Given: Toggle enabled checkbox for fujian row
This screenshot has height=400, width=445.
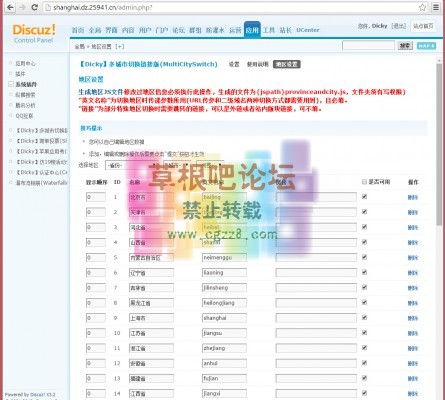Looking at the screenshot, I should point(364,378).
